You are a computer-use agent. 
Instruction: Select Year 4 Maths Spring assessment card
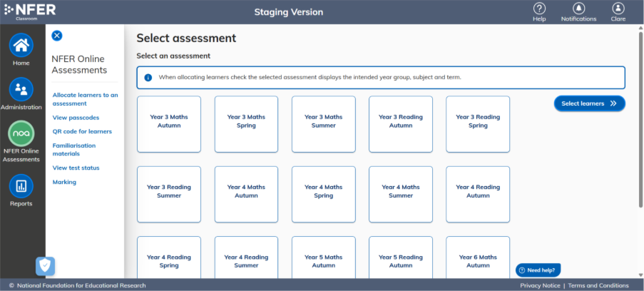[x=323, y=195]
